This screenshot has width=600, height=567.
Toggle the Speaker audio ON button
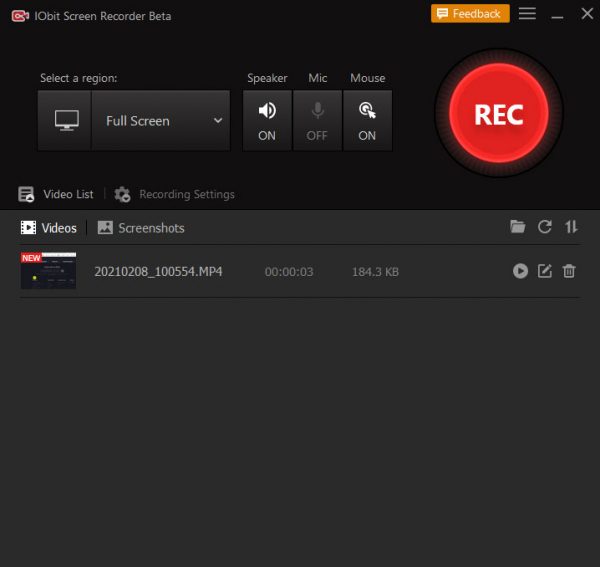[x=267, y=120]
